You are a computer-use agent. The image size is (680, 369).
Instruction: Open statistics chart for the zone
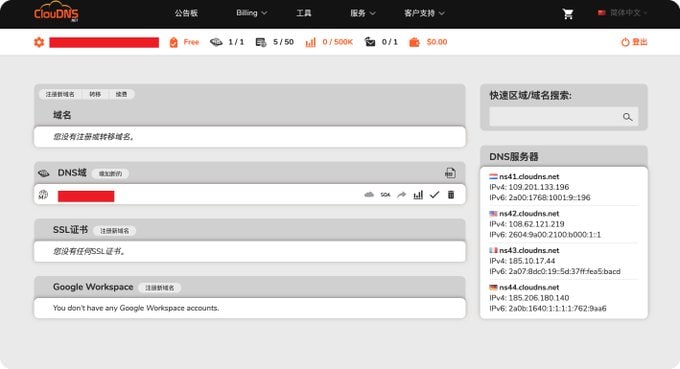[418, 195]
